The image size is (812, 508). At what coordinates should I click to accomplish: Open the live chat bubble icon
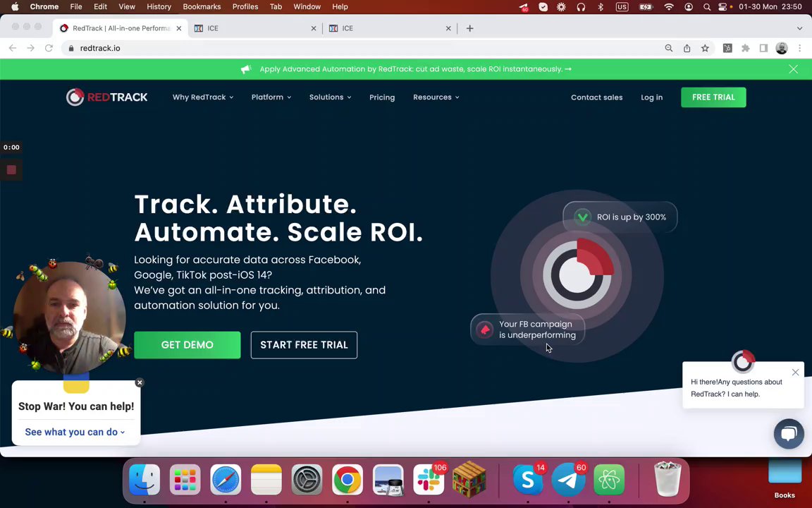pos(789,433)
